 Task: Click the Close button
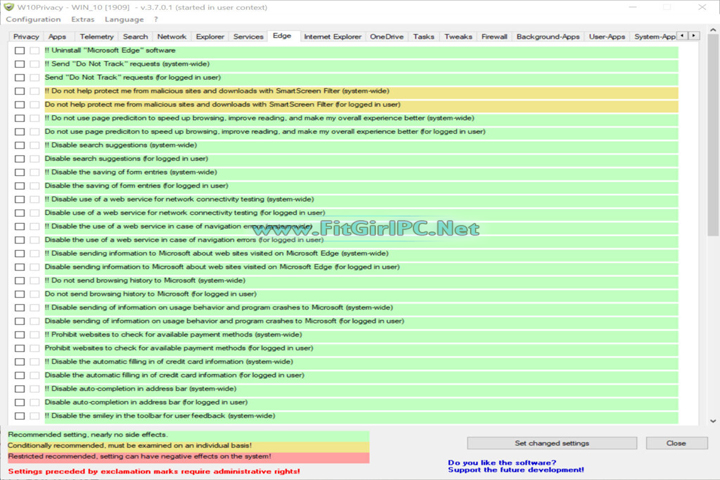675,442
